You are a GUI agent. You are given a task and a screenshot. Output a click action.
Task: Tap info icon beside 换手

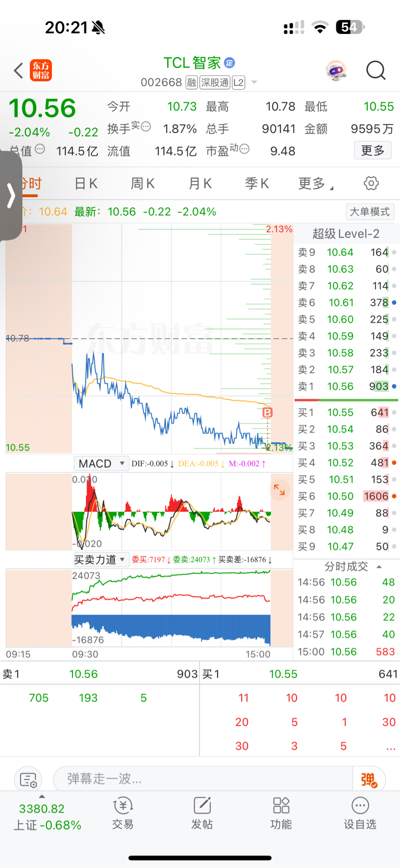click(x=146, y=126)
